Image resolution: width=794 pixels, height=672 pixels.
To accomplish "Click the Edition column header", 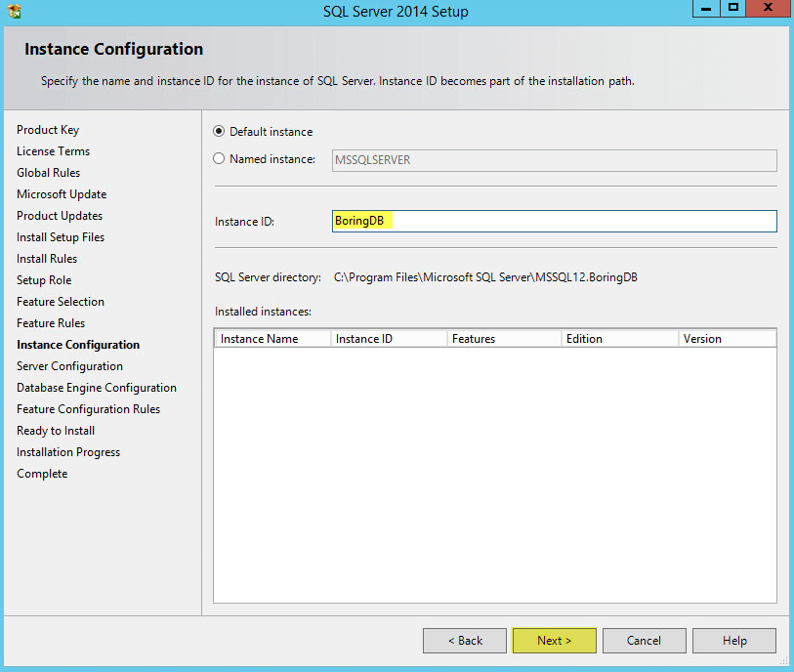I will pyautogui.click(x=620, y=339).
